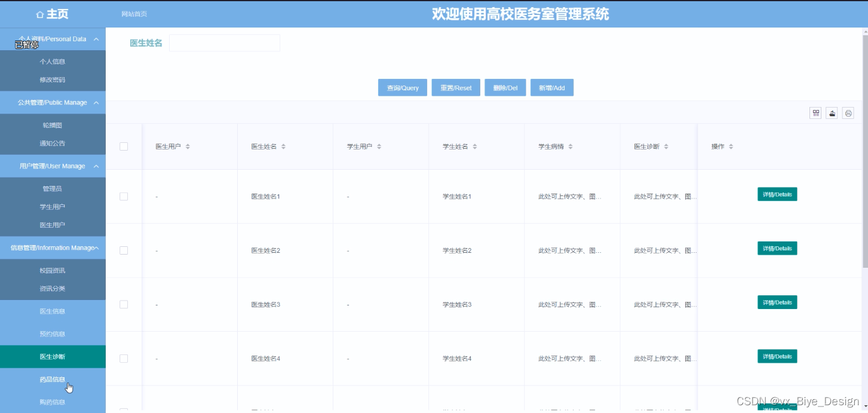This screenshot has height=413, width=868.
Task: Open 医生用户 in the sidebar menu
Action: point(53,225)
